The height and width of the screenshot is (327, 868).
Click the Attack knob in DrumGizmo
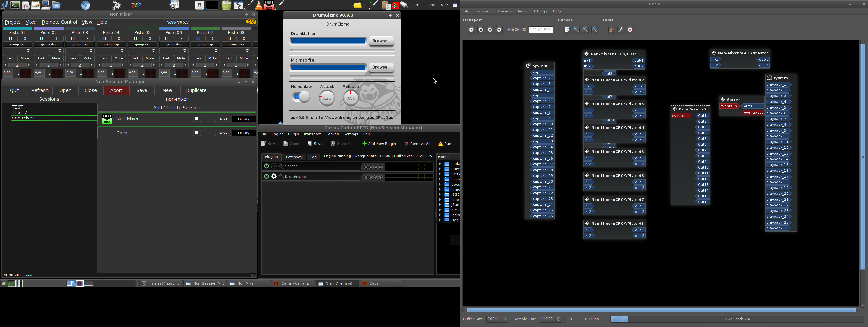pyautogui.click(x=327, y=98)
